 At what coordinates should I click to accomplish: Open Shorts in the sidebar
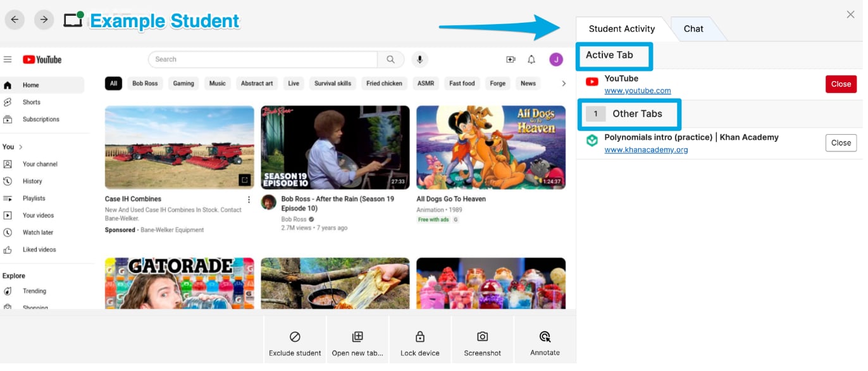[42, 102]
